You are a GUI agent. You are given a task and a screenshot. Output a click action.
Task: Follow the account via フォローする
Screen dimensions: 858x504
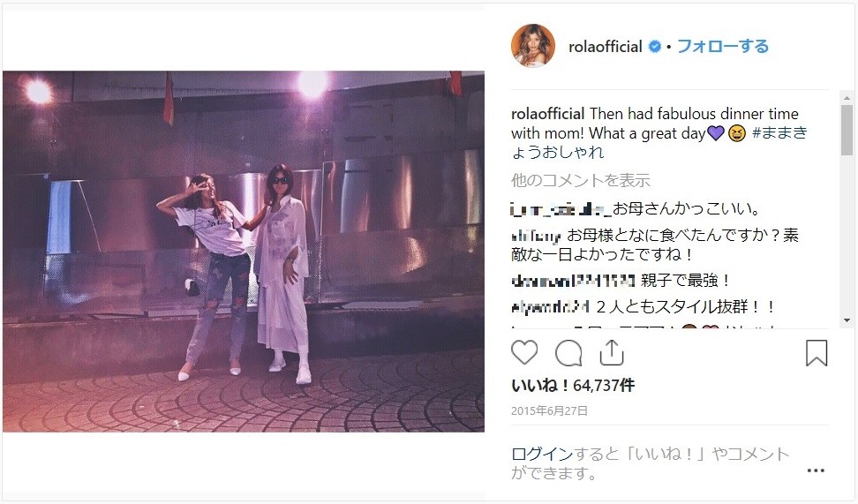pos(723,47)
